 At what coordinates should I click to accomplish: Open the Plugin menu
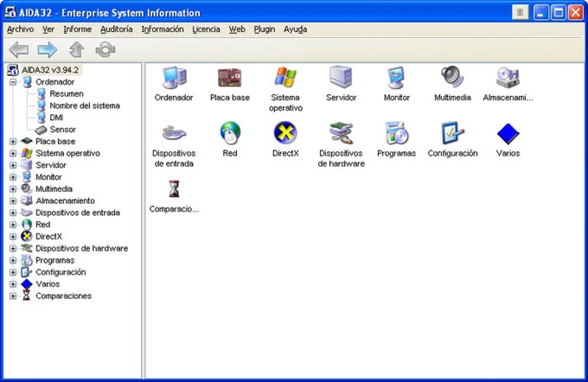(265, 29)
